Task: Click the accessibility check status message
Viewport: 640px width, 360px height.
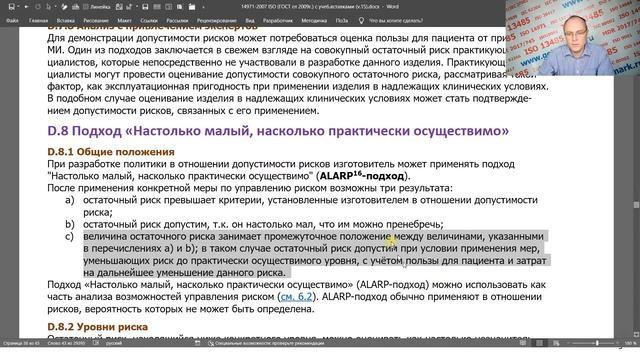Action: pyautogui.click(x=266, y=343)
